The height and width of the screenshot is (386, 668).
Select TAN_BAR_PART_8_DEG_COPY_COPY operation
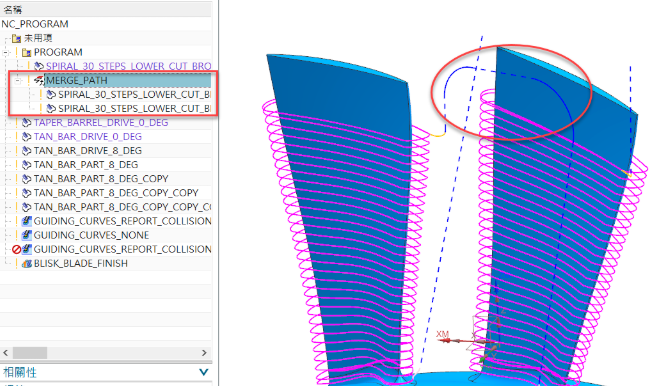116,193
